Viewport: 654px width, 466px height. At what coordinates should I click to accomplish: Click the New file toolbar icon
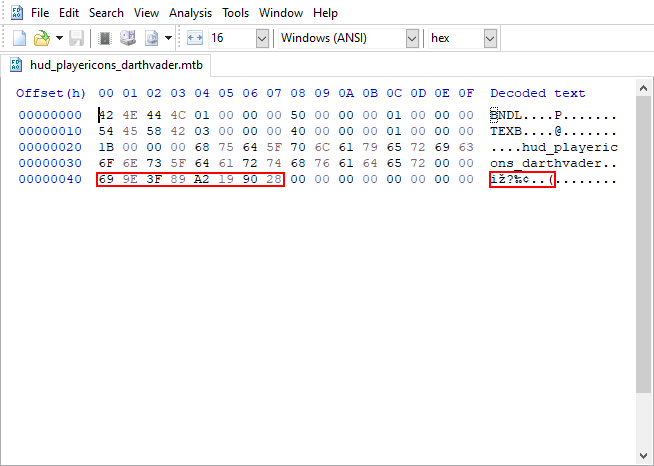pyautogui.click(x=19, y=38)
